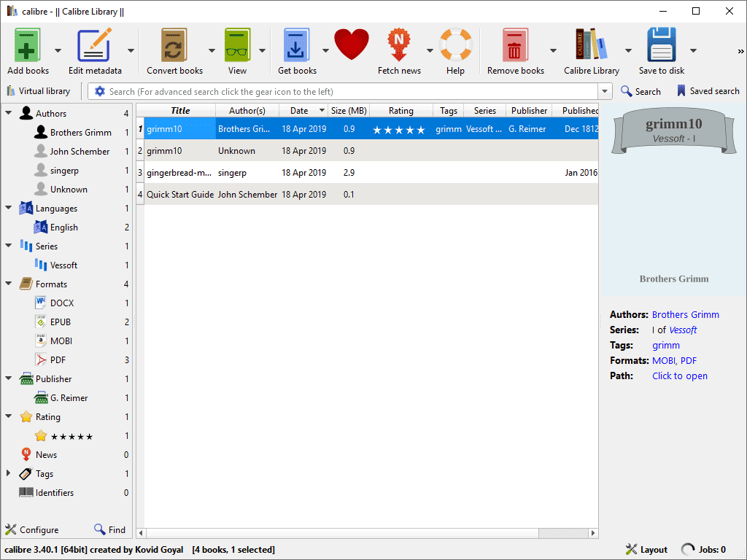The height and width of the screenshot is (560, 747).
Task: Select the gingerbread-m... book row
Action: [367, 172]
